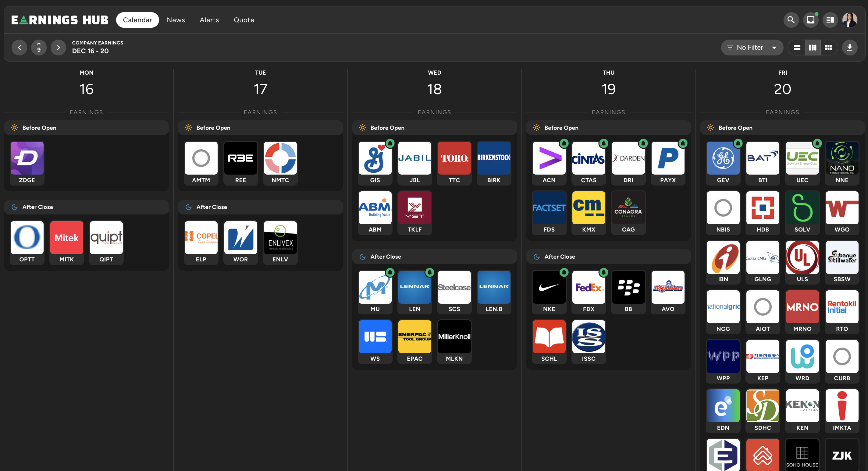Image resolution: width=868 pixels, height=471 pixels.
Task: Expand the filter options via chevron
Action: 774,47
